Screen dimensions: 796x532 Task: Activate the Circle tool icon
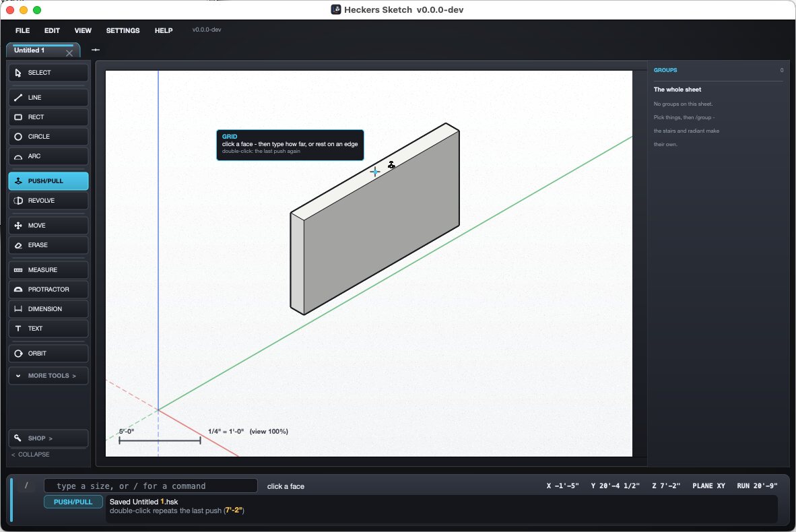(18, 137)
